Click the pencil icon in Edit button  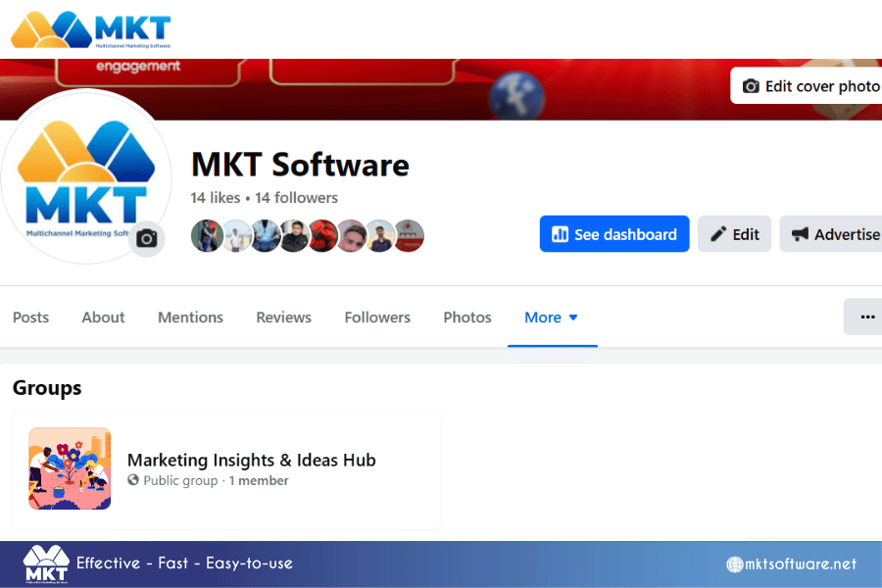coord(718,234)
